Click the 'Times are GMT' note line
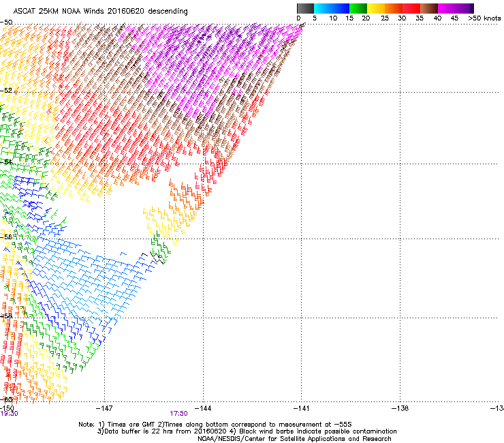This screenshot has height=443, width=504. coord(215,425)
